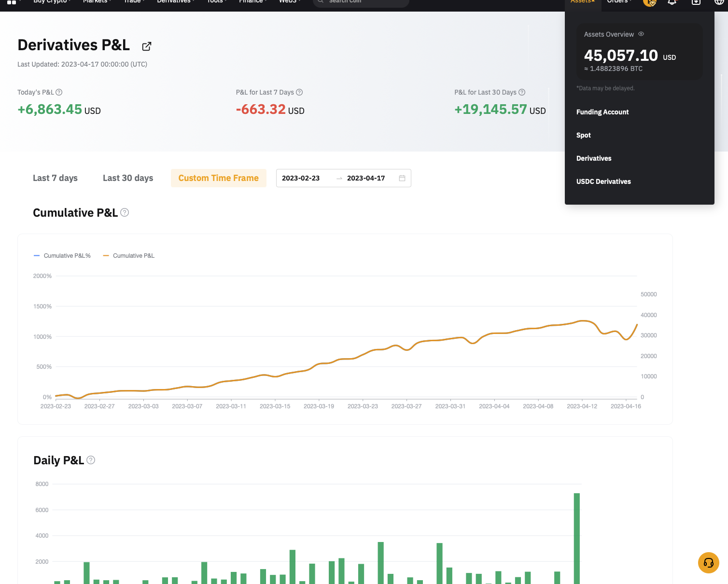Toggle the Cumulative P&L% legend series

(62, 256)
